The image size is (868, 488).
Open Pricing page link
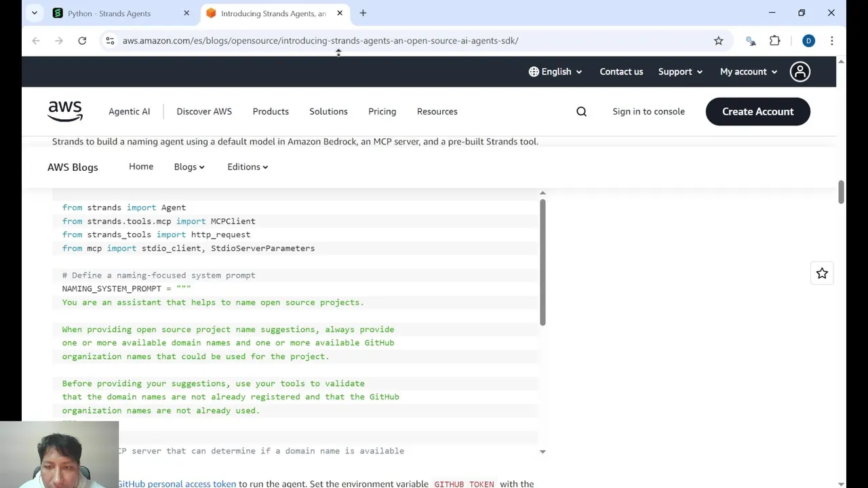click(x=382, y=112)
